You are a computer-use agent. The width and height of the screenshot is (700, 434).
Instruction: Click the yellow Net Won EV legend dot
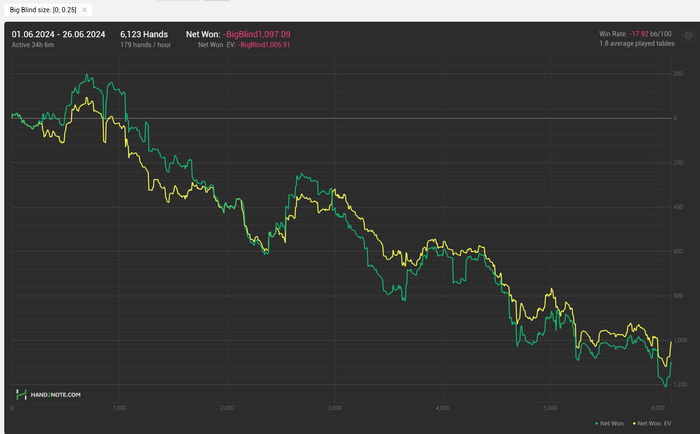click(x=634, y=424)
